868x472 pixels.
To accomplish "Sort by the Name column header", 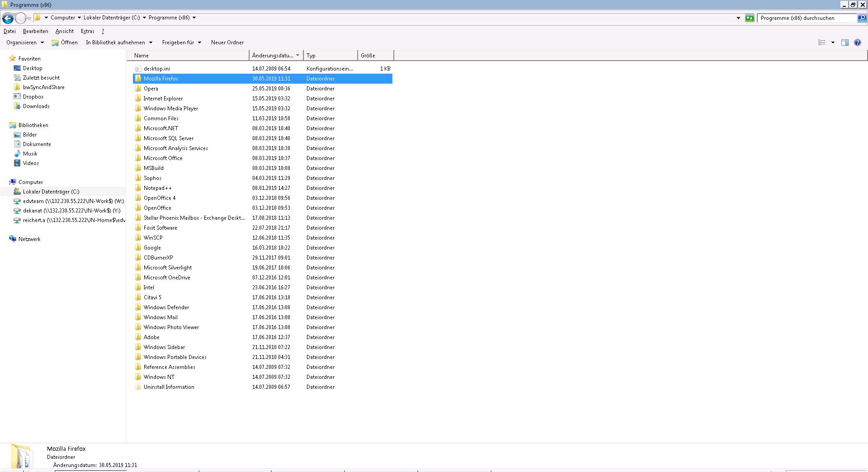I will 188,56.
